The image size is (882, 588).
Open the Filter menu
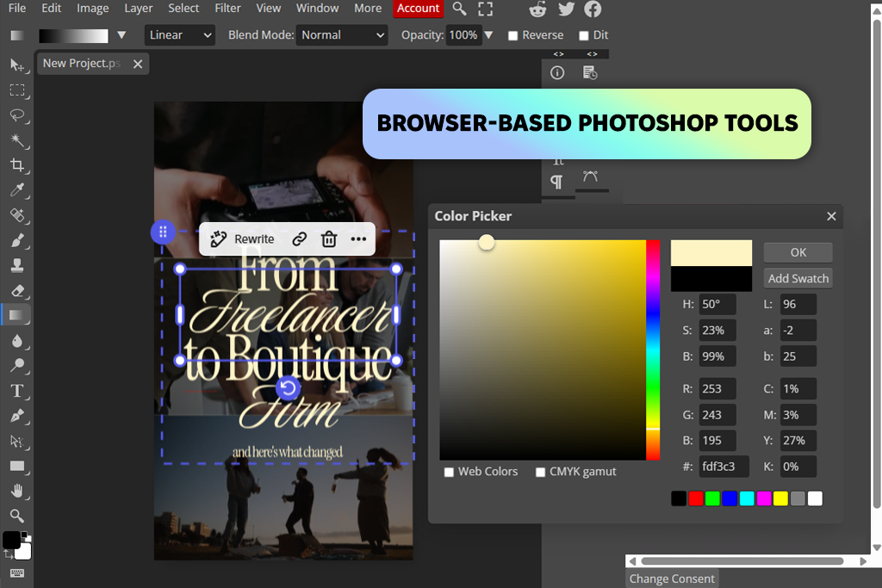coord(227,9)
